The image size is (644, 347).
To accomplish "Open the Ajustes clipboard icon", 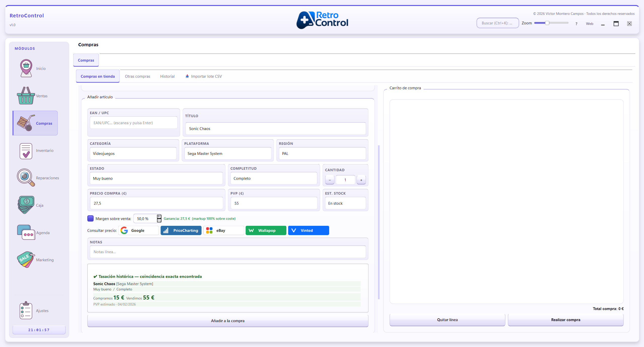I will click(26, 311).
